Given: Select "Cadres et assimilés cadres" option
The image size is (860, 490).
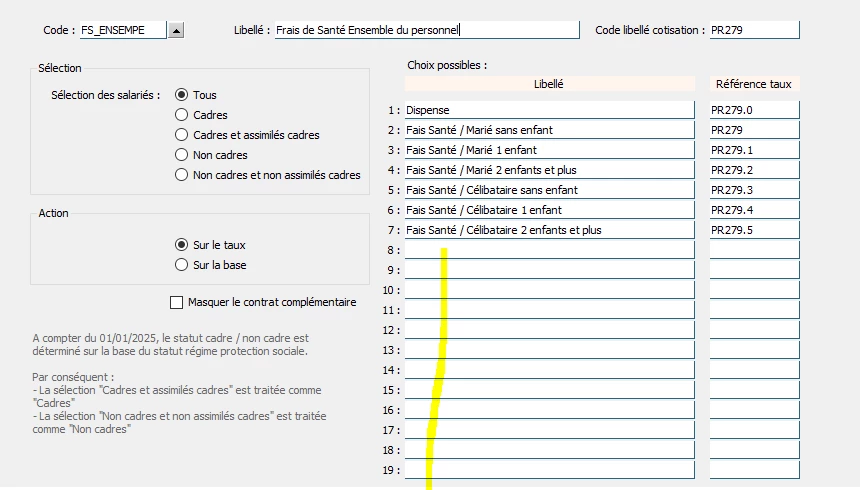Looking at the screenshot, I should click(x=181, y=135).
